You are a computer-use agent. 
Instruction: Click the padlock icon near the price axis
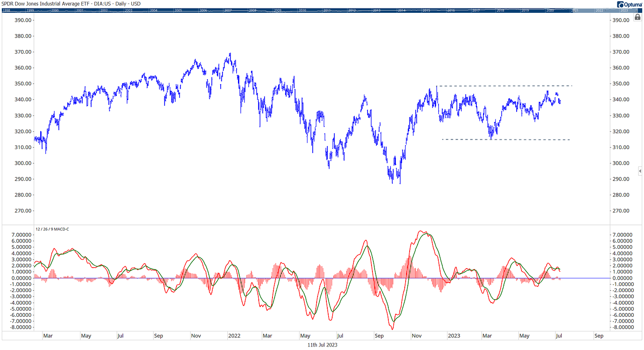point(637,16)
